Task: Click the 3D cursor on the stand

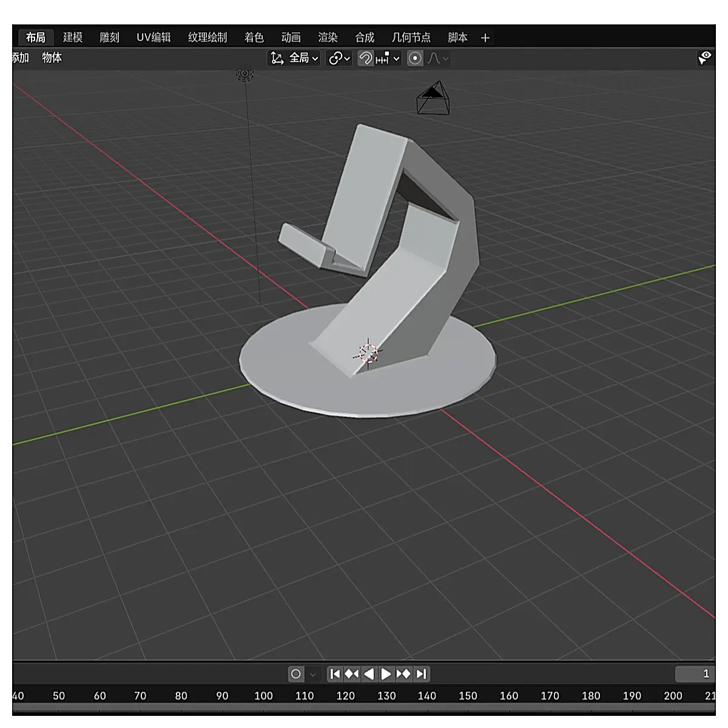Action: (x=368, y=353)
